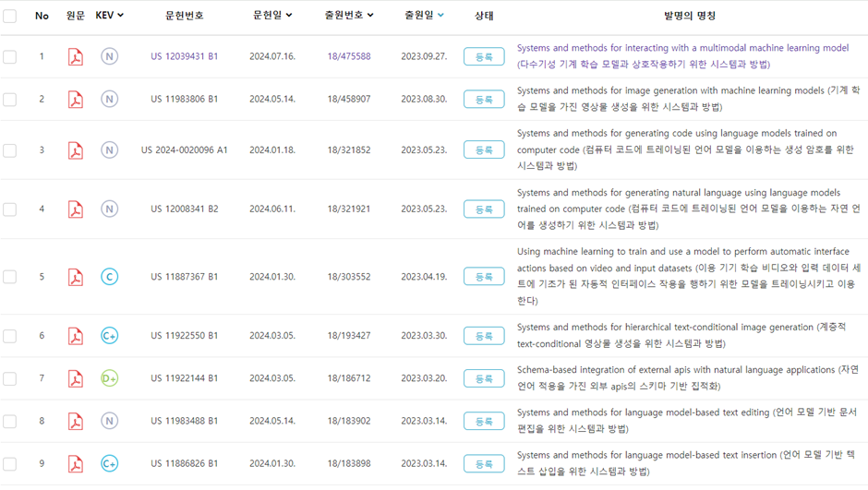Toggle select-all checkbox in table header

9,16
